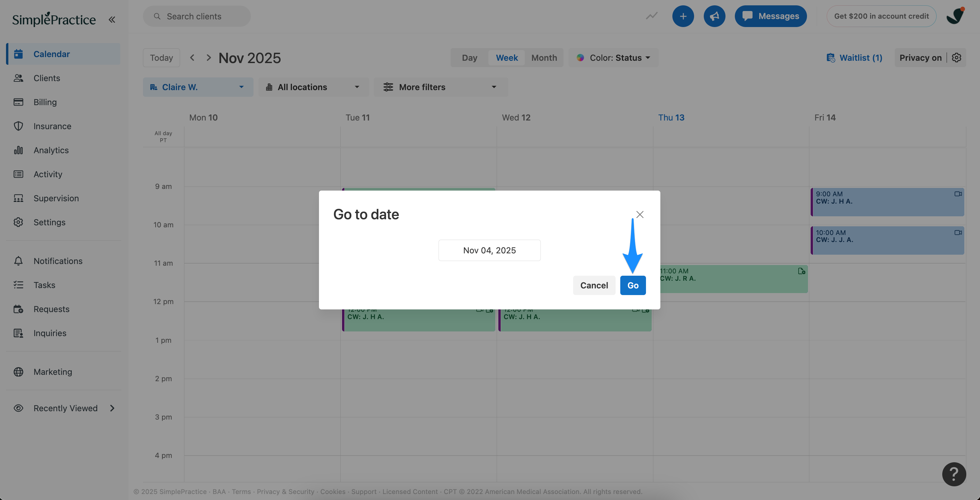The image size is (980, 500).
Task: Go to previous week arrow
Action: click(x=192, y=58)
